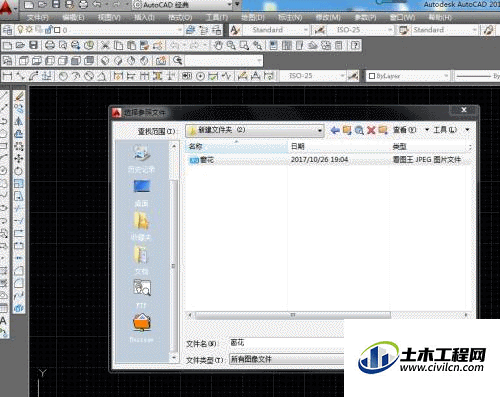Open the Buzzsaw location in places sidebar

click(x=142, y=328)
